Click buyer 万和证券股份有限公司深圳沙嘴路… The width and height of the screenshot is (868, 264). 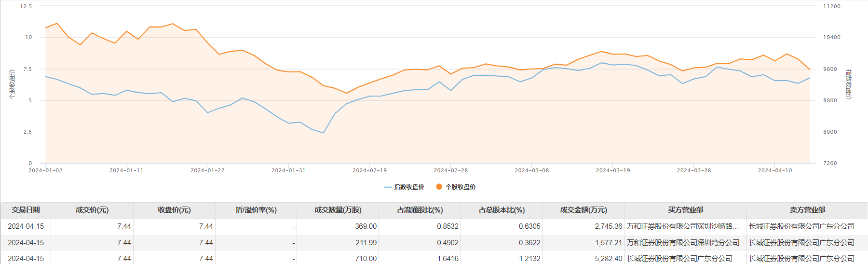[683, 226]
